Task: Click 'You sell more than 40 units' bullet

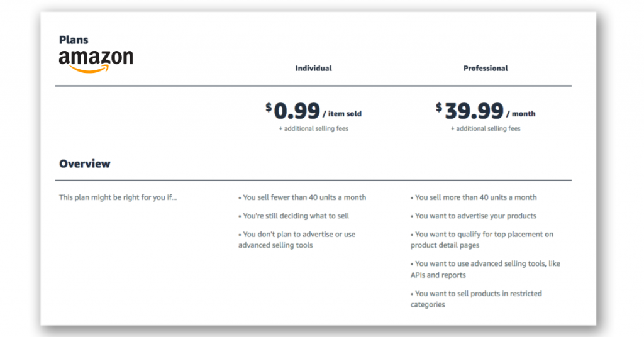Action: pos(474,197)
